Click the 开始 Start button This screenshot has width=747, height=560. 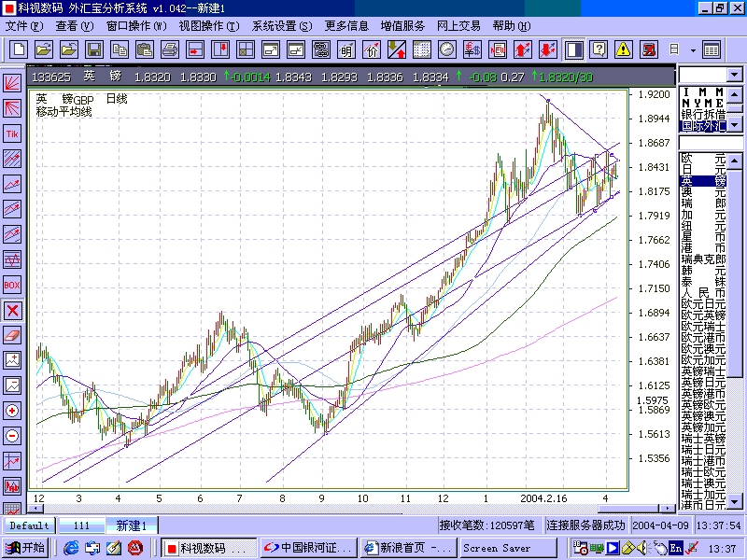26,548
